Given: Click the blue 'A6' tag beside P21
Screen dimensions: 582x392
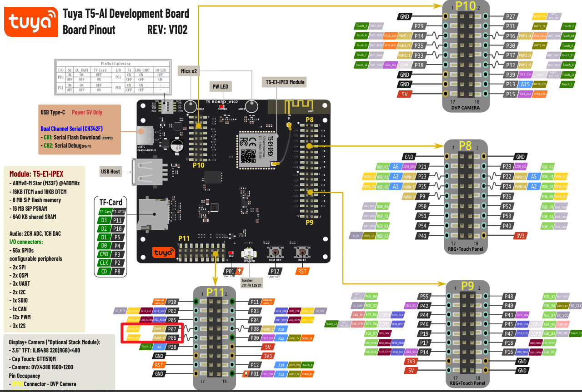Looking at the screenshot, I should tap(396, 167).
